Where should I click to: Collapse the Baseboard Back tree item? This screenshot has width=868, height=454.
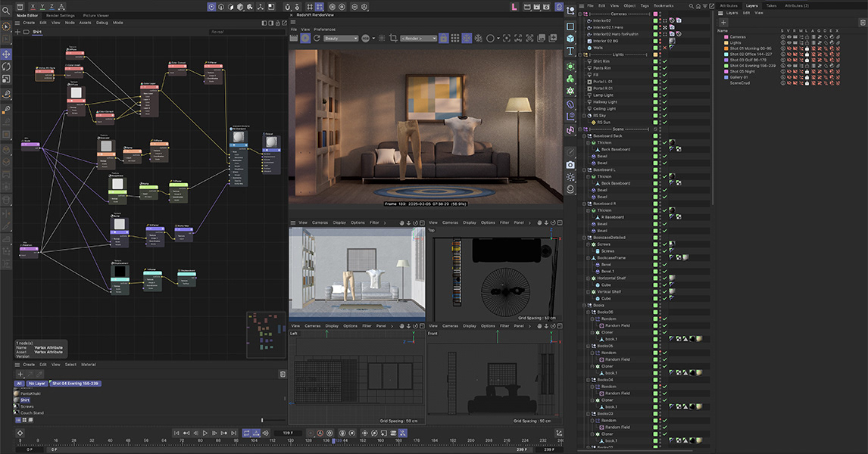pos(583,136)
